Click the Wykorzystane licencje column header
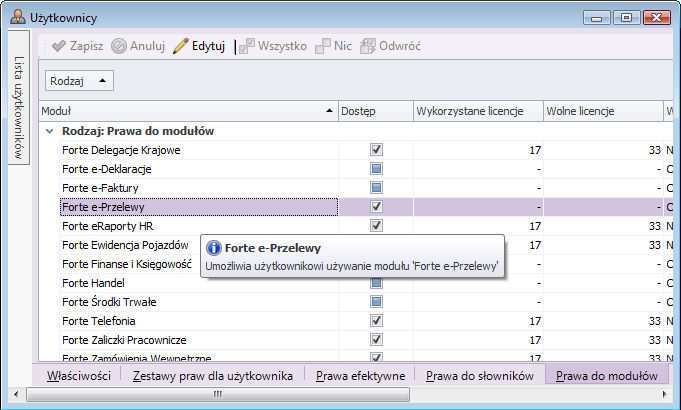This screenshot has width=681, height=410. (x=478, y=111)
